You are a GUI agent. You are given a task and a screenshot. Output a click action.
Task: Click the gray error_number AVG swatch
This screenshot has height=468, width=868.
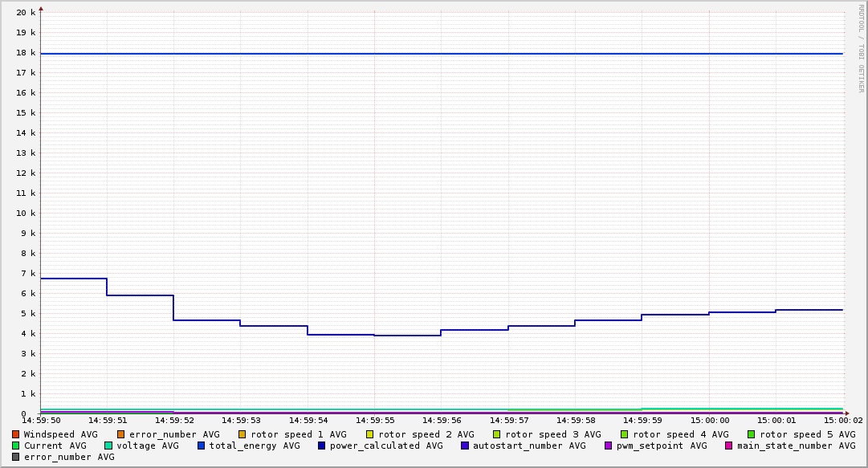click(15, 457)
